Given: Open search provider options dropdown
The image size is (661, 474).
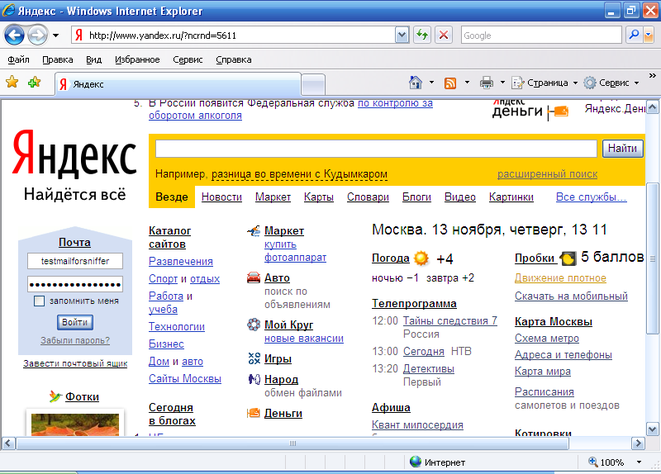Looking at the screenshot, I should 649,35.
